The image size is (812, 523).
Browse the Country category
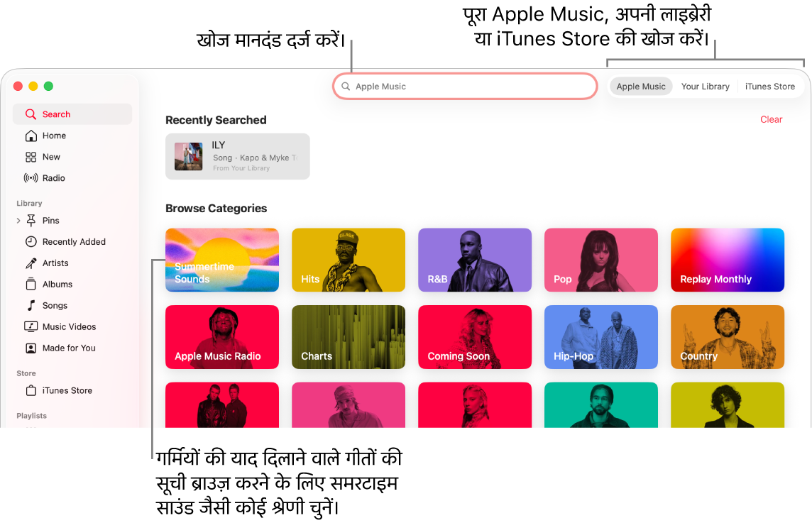pyautogui.click(x=728, y=337)
